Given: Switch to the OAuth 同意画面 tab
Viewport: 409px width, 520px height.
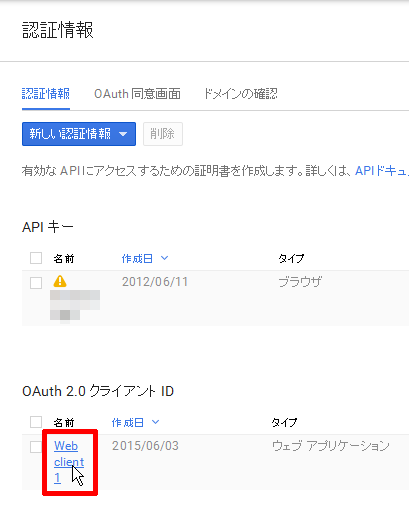Looking at the screenshot, I should [137, 94].
